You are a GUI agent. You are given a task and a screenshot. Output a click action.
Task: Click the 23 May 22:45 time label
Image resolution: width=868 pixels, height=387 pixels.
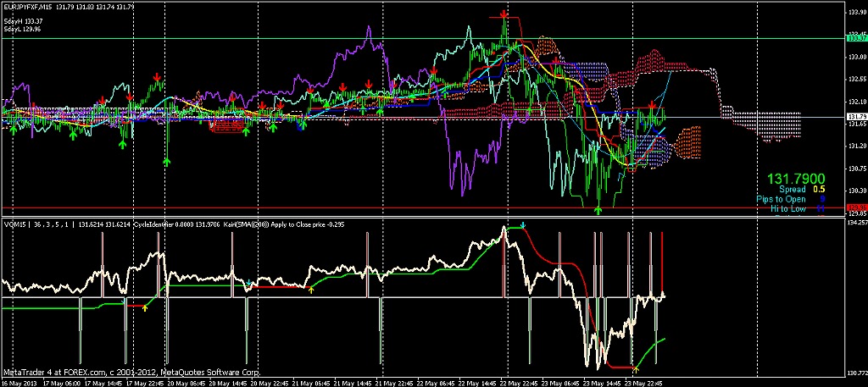click(x=644, y=383)
